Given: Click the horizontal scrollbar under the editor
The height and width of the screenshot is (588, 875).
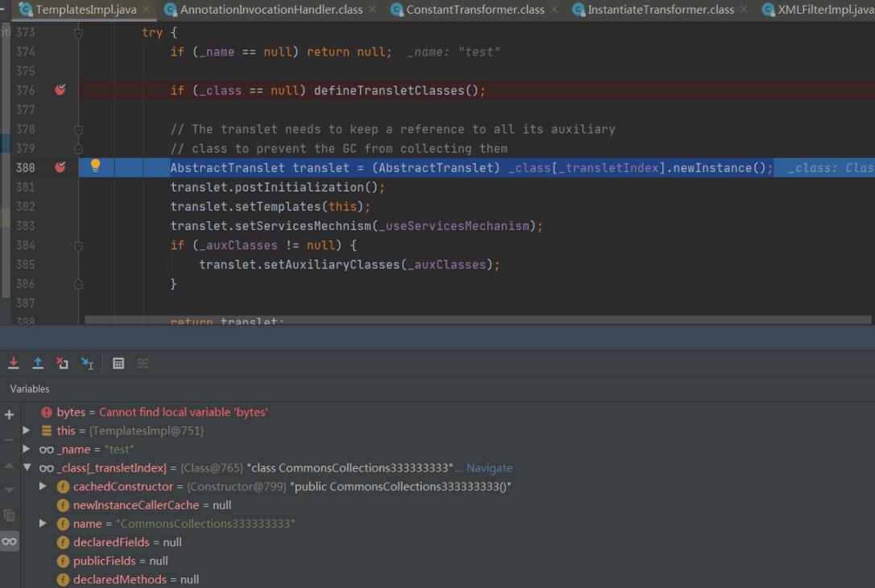Looking at the screenshot, I should (x=477, y=319).
